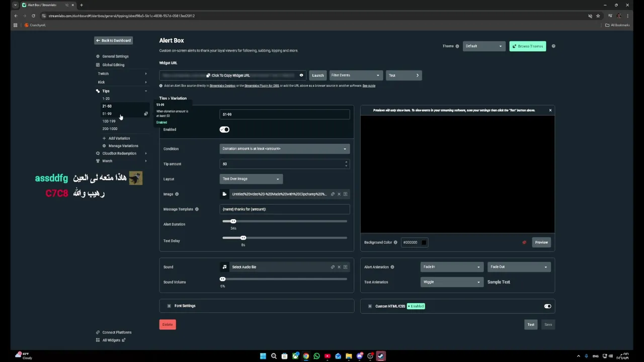Click the browser reload icon

click(x=33, y=16)
